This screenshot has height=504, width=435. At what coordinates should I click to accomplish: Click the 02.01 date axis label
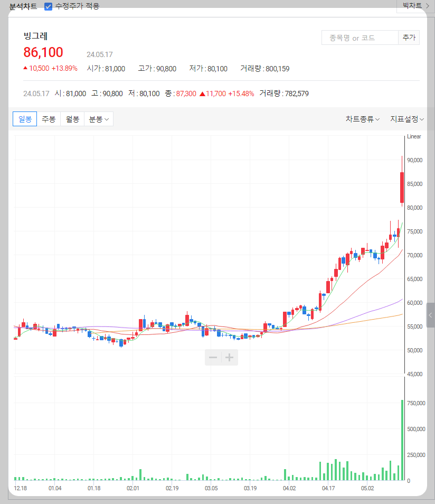[x=133, y=488]
